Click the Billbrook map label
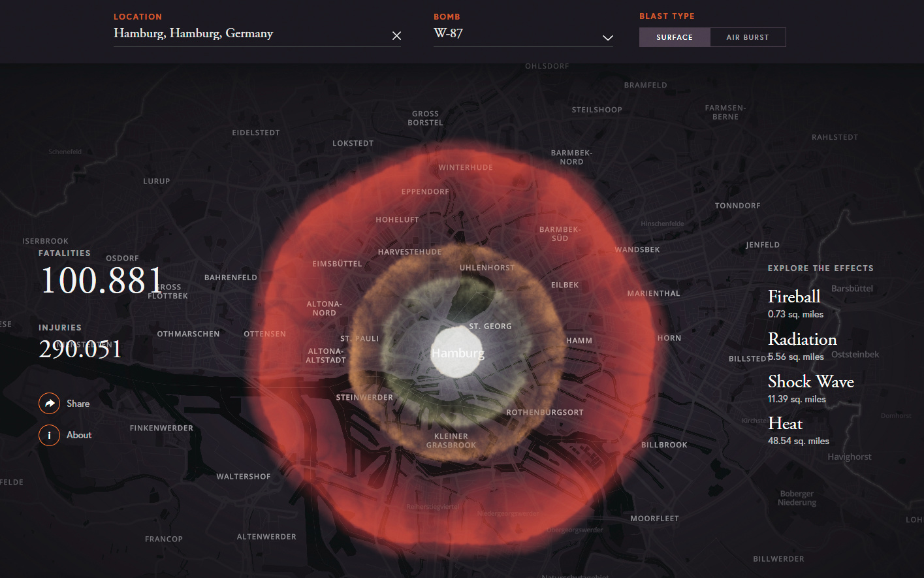Viewport: 924px width, 578px height. pos(664,445)
